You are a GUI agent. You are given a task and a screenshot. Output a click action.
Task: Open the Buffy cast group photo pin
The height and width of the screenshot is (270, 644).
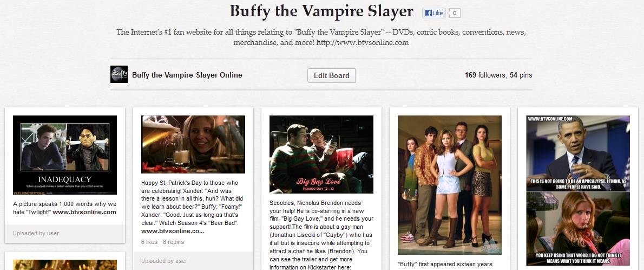coord(450,185)
